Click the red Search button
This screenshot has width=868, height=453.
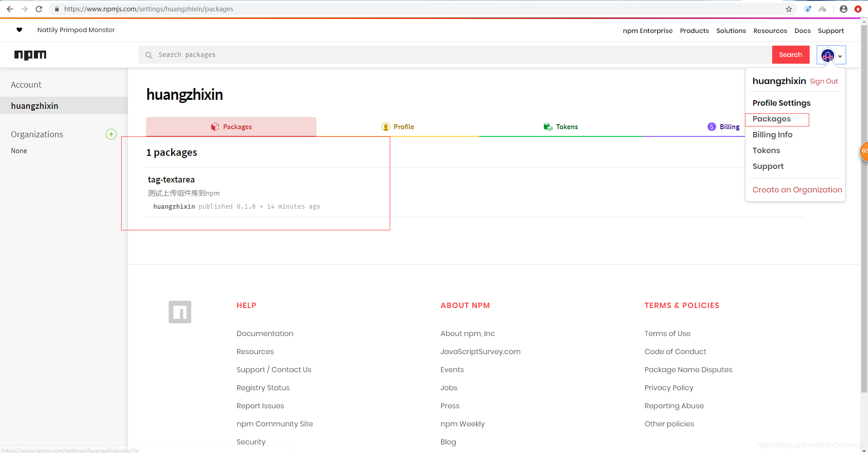click(791, 55)
